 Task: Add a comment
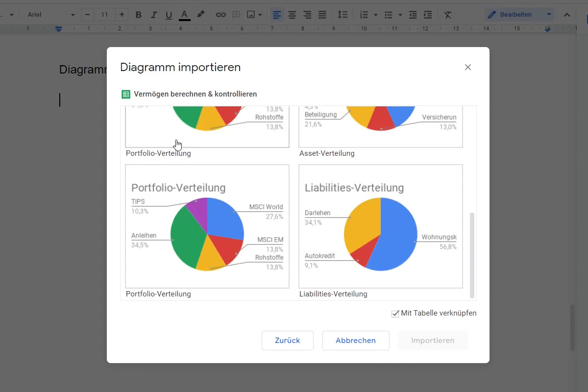pyautogui.click(x=236, y=15)
